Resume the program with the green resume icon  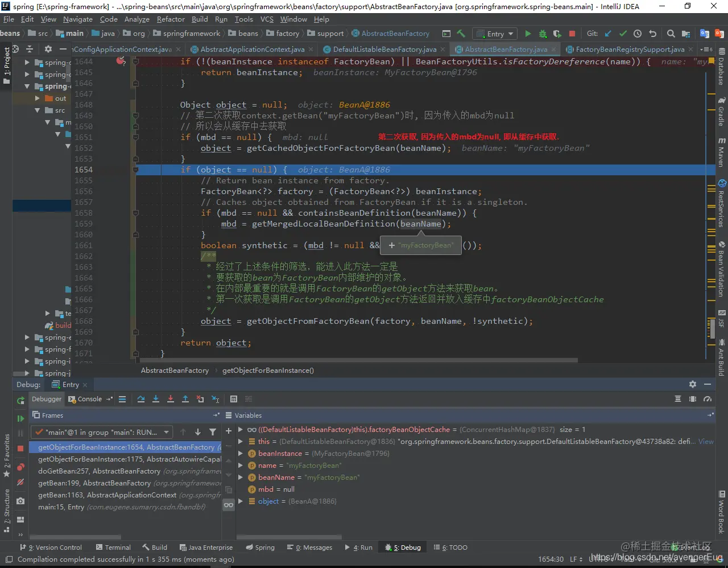(20, 419)
